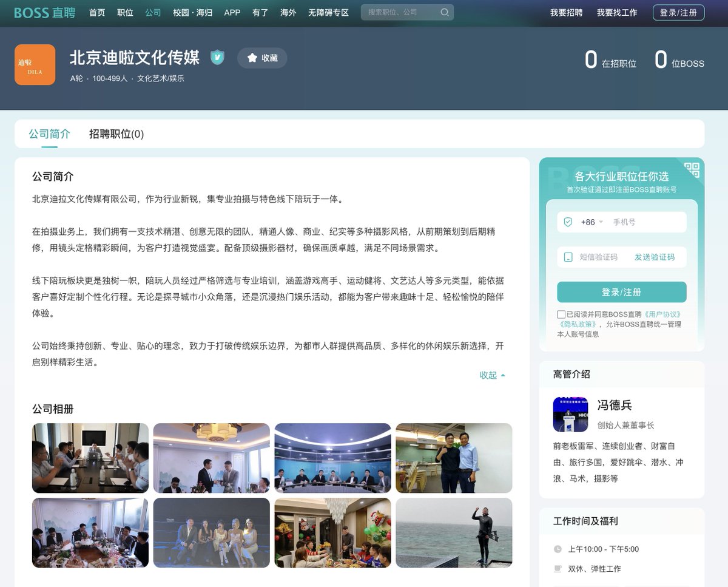Screen dimensions: 728x587
Task: Click the verified shield badge
Action: [217, 58]
